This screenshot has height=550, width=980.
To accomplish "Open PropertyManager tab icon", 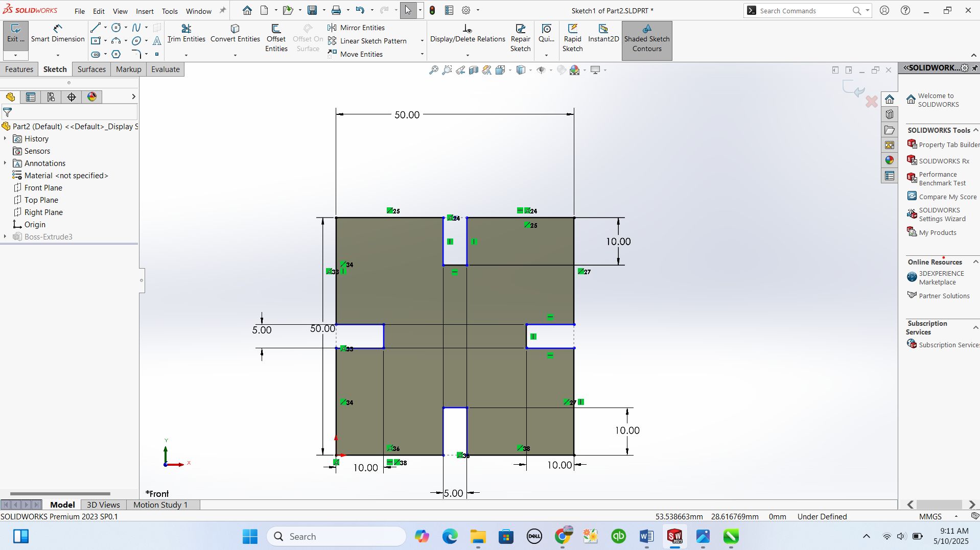I will coord(31,97).
